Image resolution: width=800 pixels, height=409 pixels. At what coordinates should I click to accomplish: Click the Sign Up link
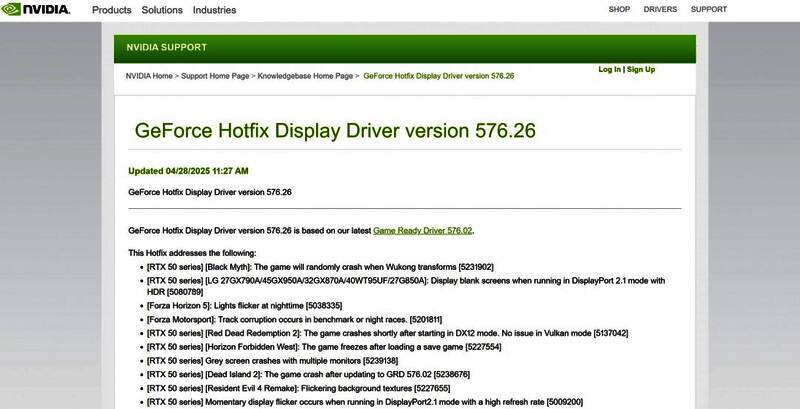pos(641,70)
